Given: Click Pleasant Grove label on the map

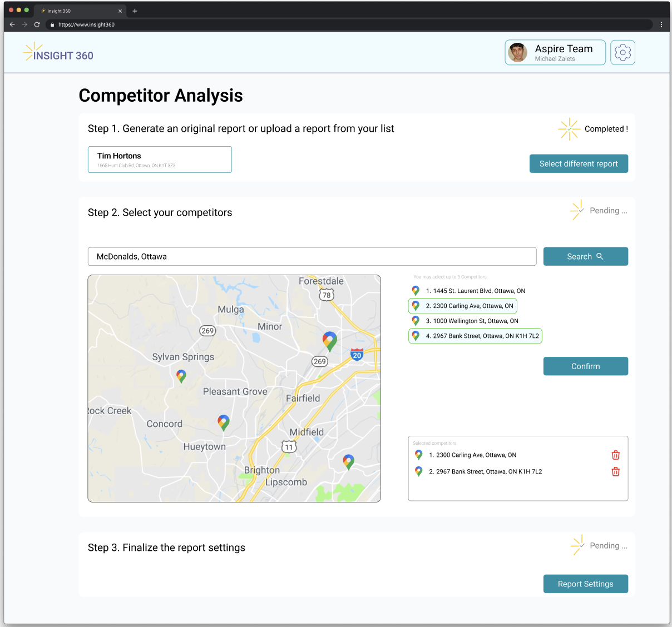Looking at the screenshot, I should (x=235, y=392).
